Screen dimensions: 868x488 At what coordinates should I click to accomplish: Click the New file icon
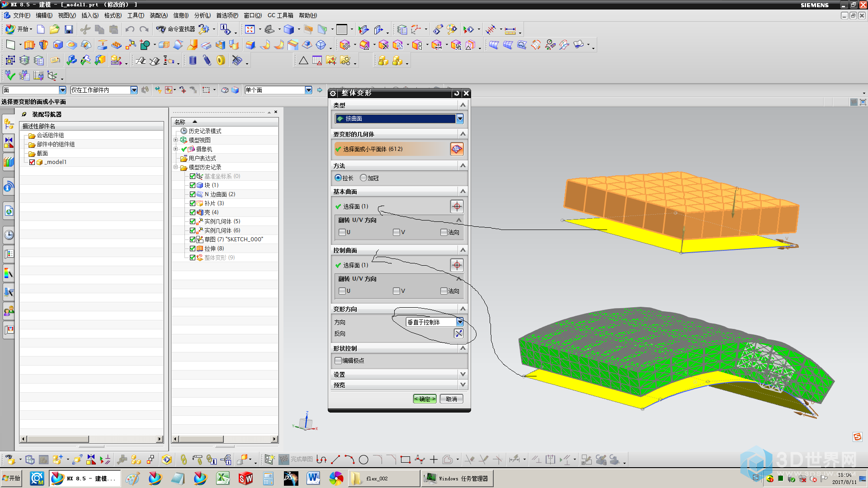click(41, 29)
